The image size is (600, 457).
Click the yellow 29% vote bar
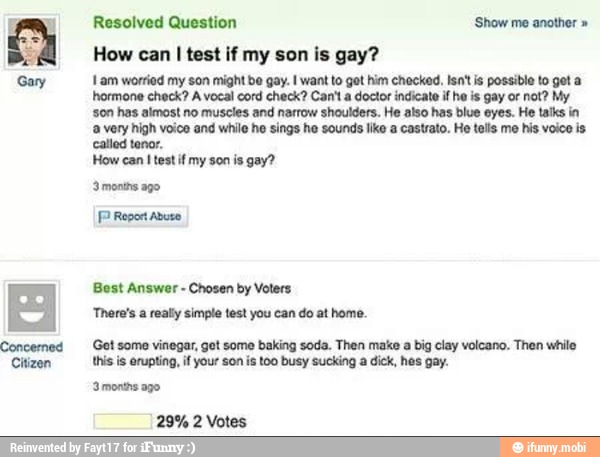click(x=123, y=421)
